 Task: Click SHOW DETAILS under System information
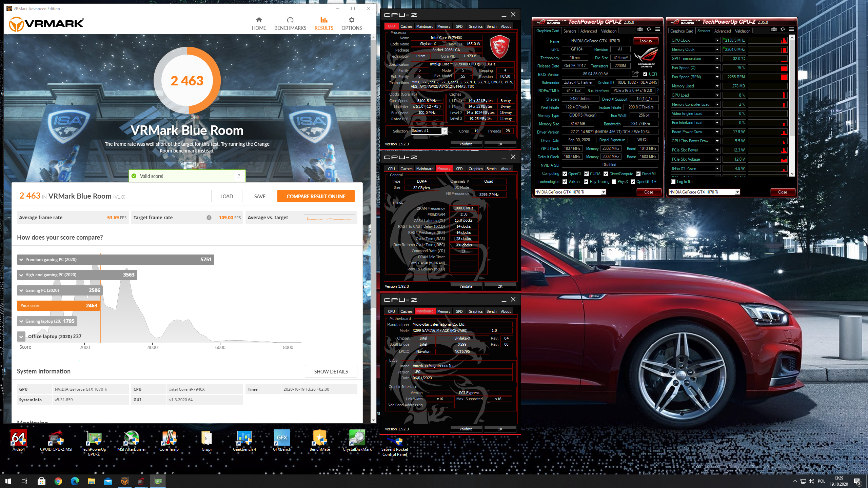point(331,371)
